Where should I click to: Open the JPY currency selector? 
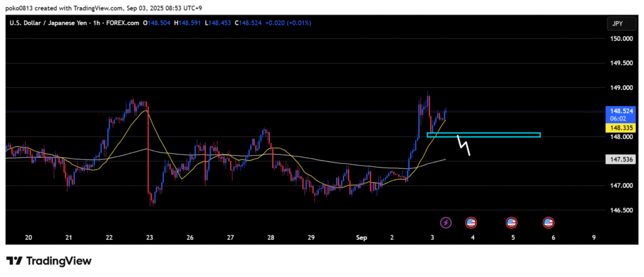tap(616, 23)
